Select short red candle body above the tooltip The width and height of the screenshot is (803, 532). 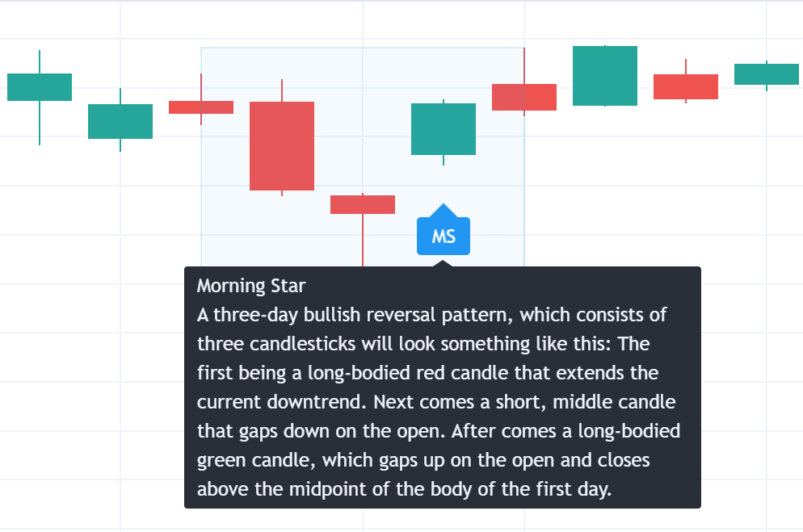pyautogui.click(x=363, y=204)
